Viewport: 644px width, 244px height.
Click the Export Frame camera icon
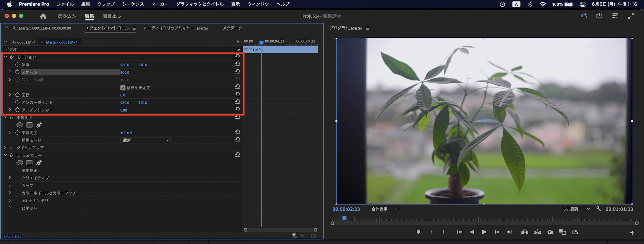click(x=550, y=232)
